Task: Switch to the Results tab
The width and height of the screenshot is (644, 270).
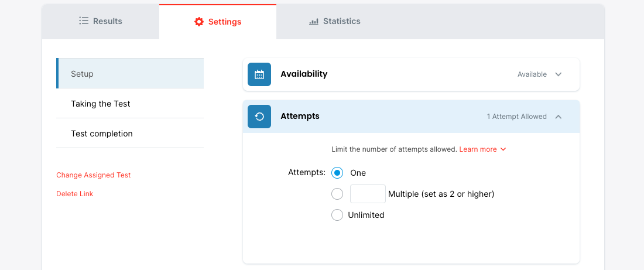Action: pos(101,21)
